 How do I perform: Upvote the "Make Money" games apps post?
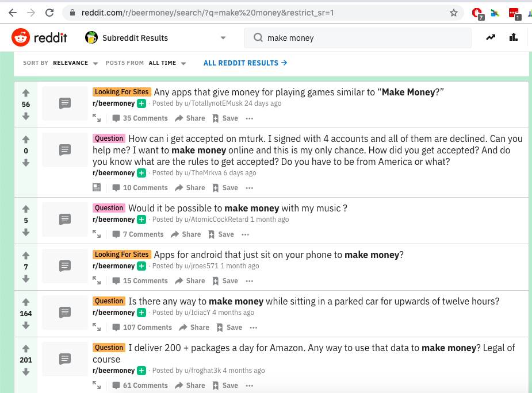coord(26,93)
